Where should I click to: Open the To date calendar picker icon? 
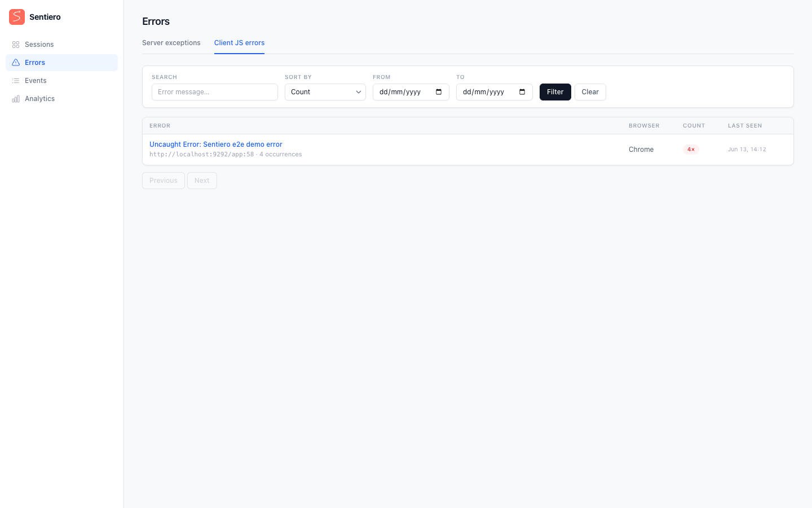click(x=522, y=92)
